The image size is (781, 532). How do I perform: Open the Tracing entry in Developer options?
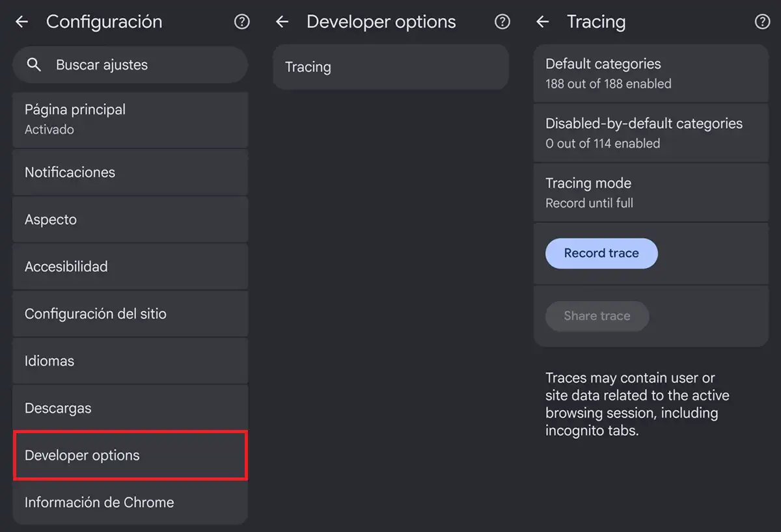390,67
